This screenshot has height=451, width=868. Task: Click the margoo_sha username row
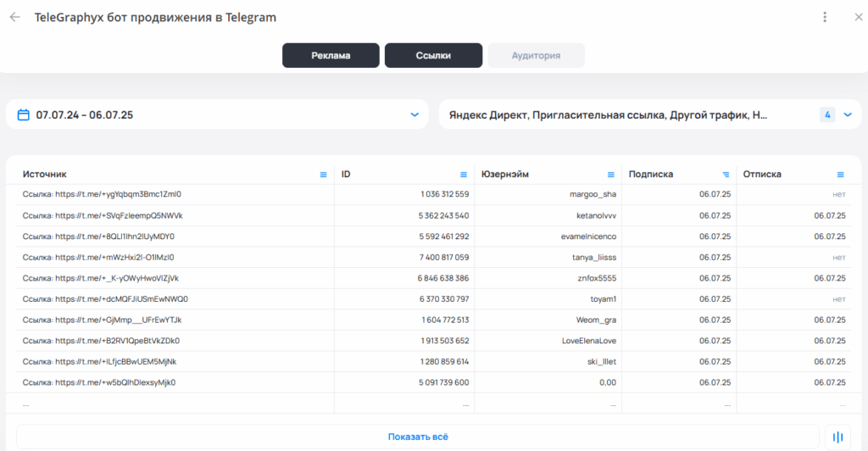[x=593, y=194]
